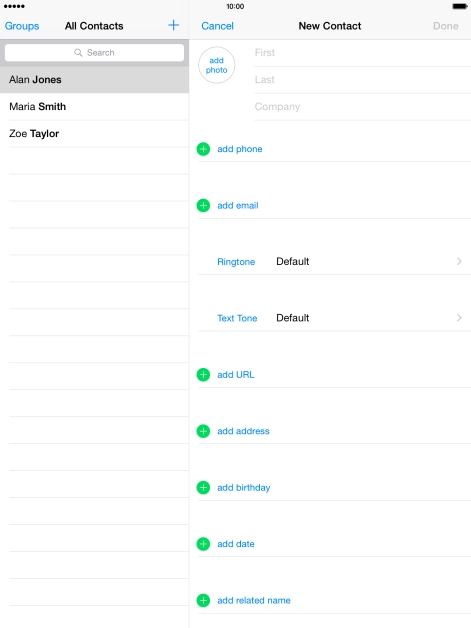This screenshot has width=471, height=628.
Task: Select Zoe Taylor in contacts list
Action: point(95,133)
